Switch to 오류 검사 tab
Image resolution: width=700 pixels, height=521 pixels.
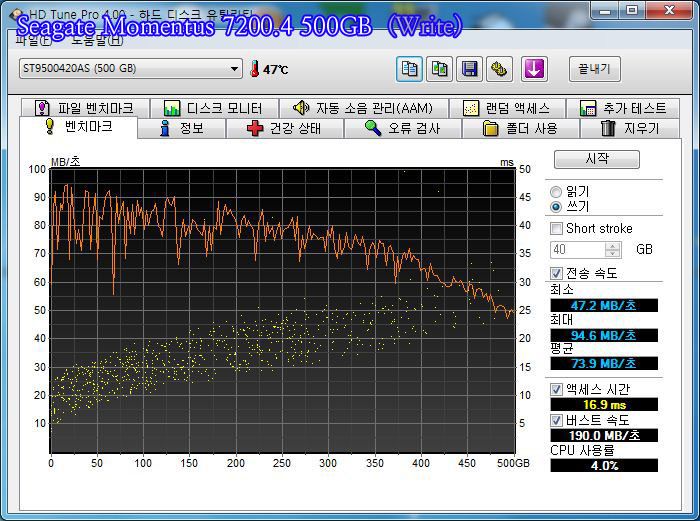[x=403, y=129]
